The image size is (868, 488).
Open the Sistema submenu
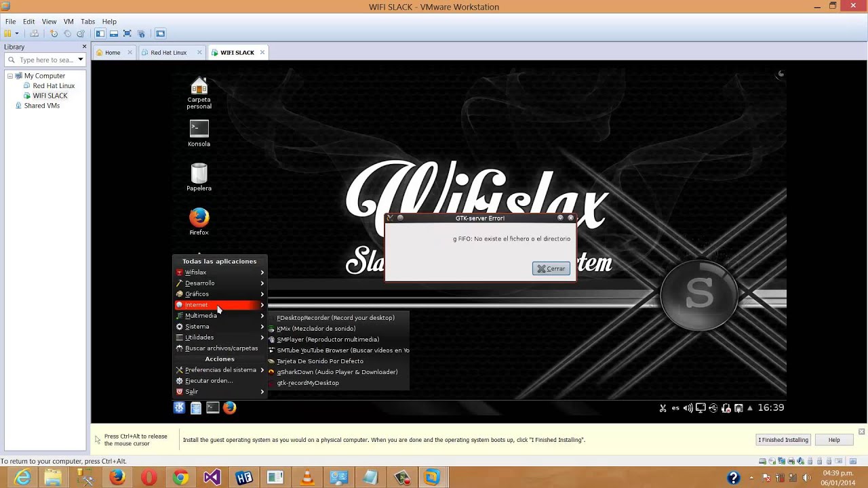tap(220, 327)
